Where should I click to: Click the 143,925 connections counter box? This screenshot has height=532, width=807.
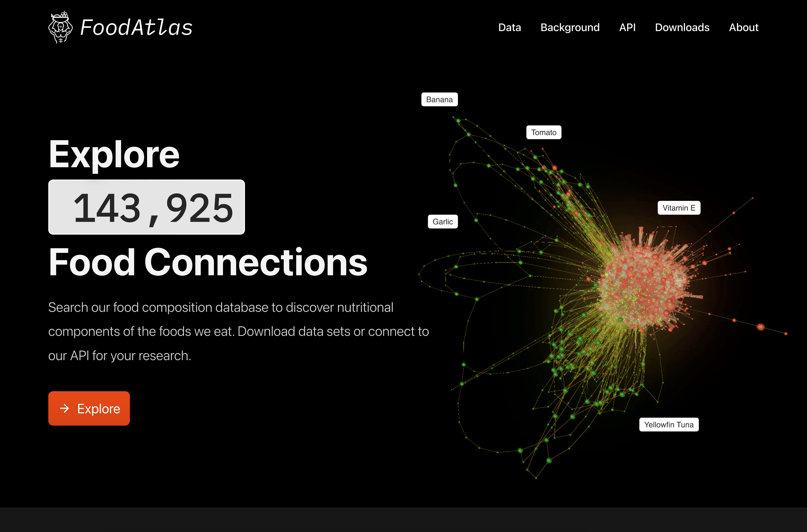[147, 207]
